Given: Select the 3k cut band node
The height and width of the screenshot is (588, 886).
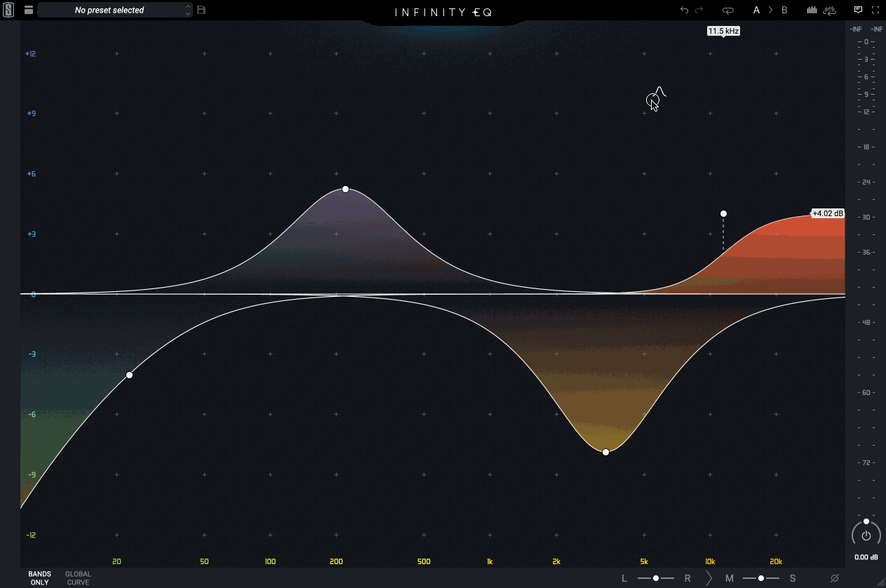Looking at the screenshot, I should click(605, 452).
